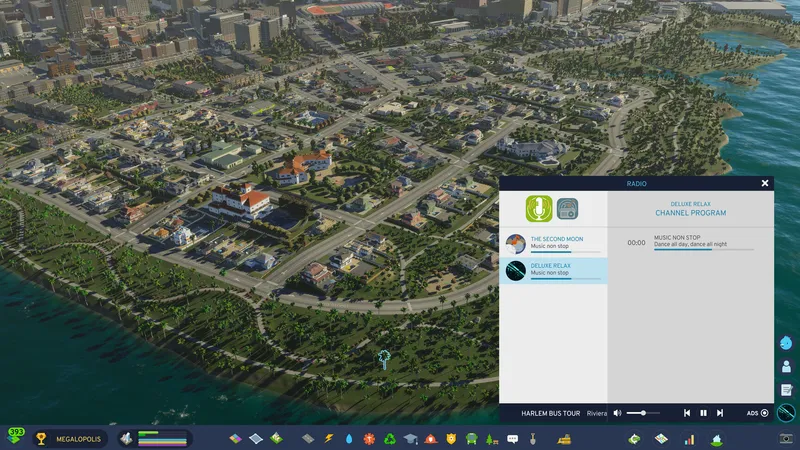Mute the radio volume speaker
Image resolution: width=800 pixels, height=450 pixels.
click(x=617, y=412)
